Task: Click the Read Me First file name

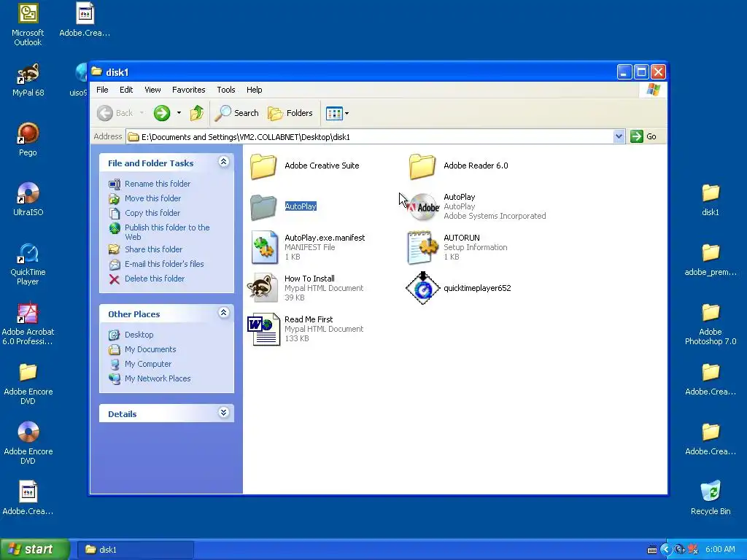Action: point(309,319)
